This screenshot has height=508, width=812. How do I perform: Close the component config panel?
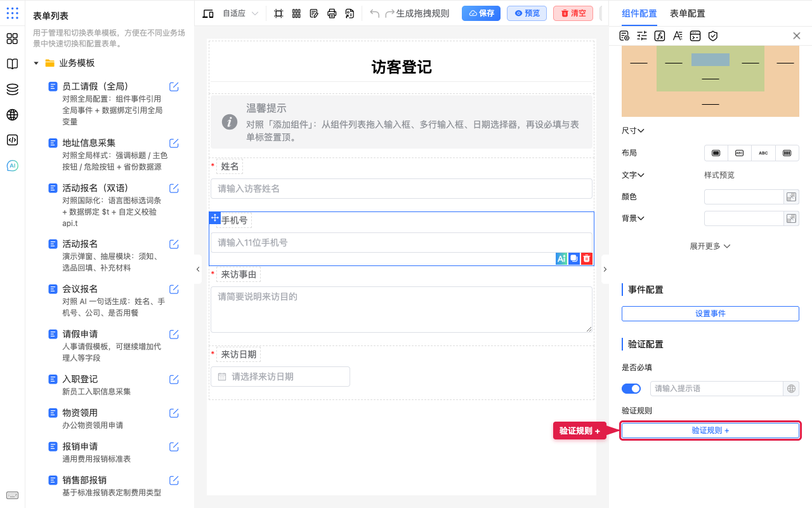(x=797, y=36)
